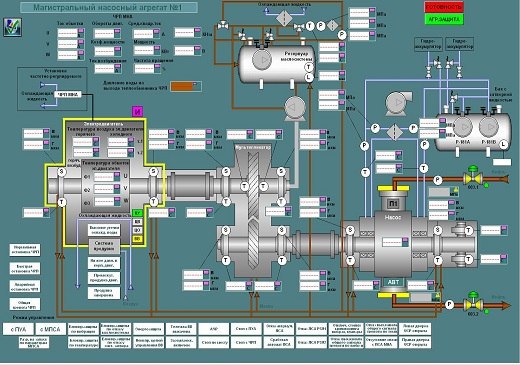Click the title Магистральный насосный агрегат №1
Screen dimensions: 520x365
coord(108,7)
